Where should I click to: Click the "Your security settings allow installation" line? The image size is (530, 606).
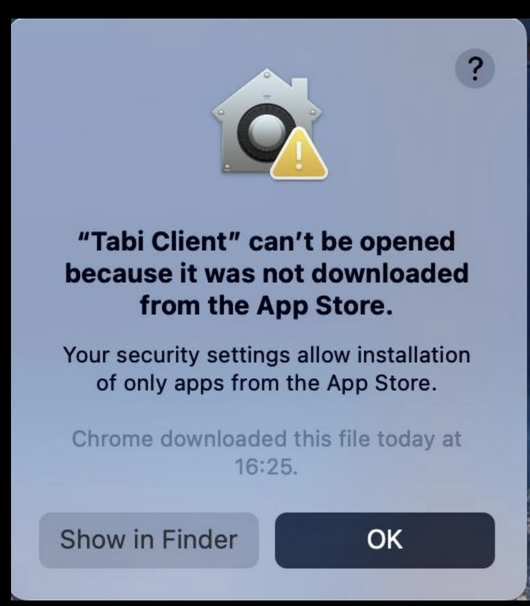(x=266, y=355)
